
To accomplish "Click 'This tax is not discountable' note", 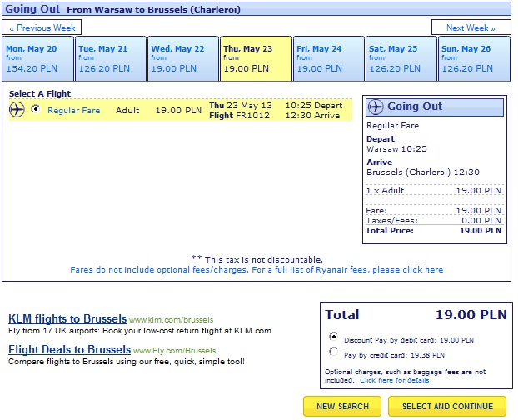I will 257,259.
